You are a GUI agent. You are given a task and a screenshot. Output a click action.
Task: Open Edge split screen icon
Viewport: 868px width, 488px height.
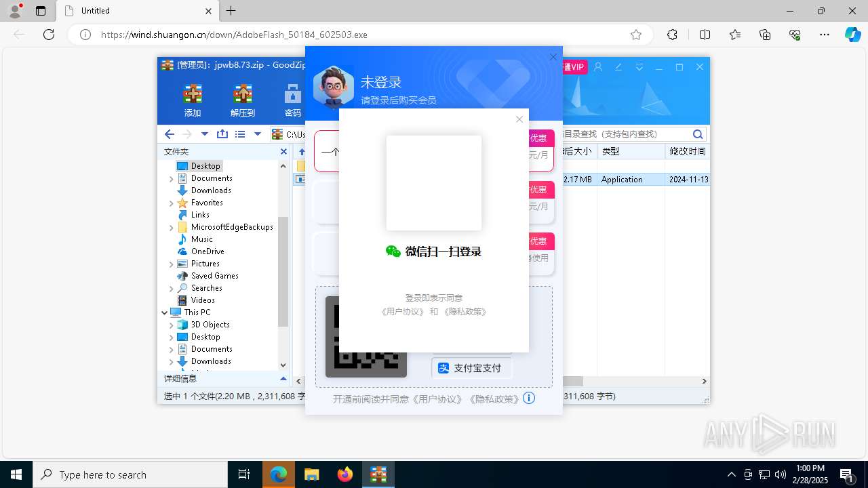click(705, 35)
